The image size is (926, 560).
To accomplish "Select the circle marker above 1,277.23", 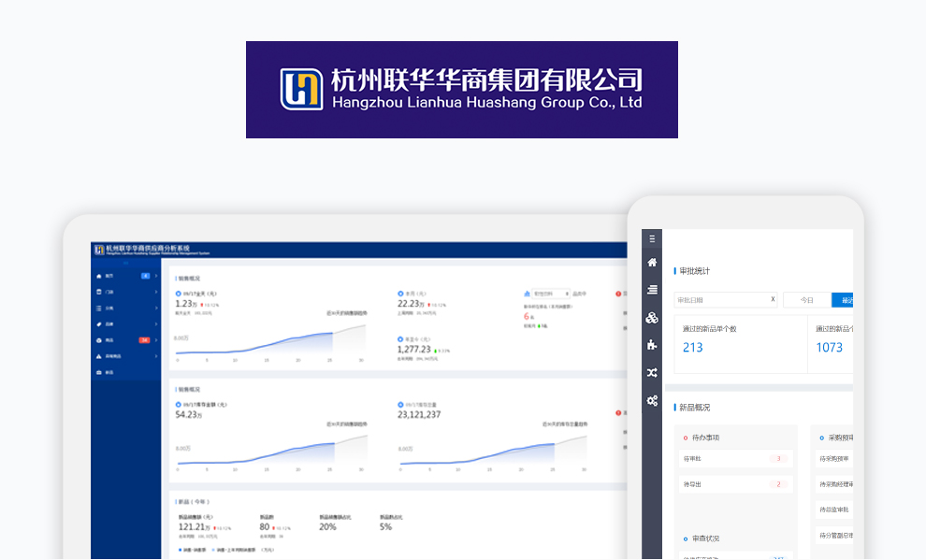I will pyautogui.click(x=400, y=339).
